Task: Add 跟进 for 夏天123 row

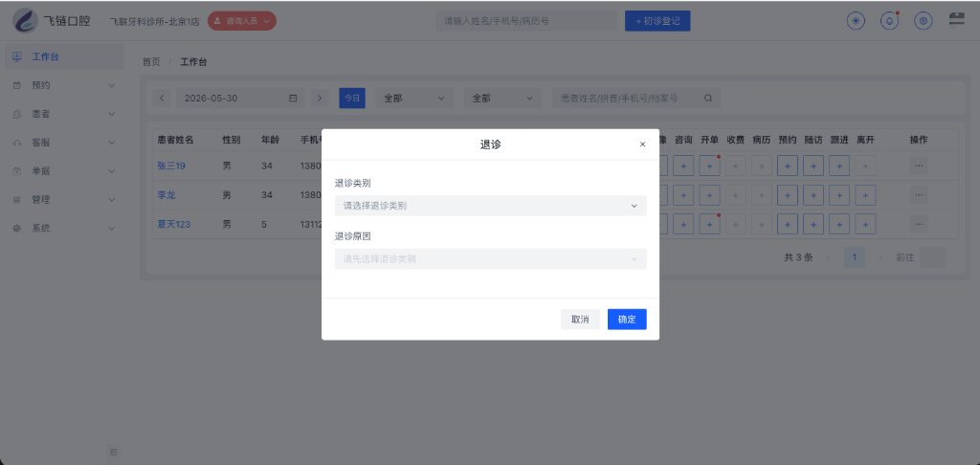Action: pyautogui.click(x=839, y=224)
